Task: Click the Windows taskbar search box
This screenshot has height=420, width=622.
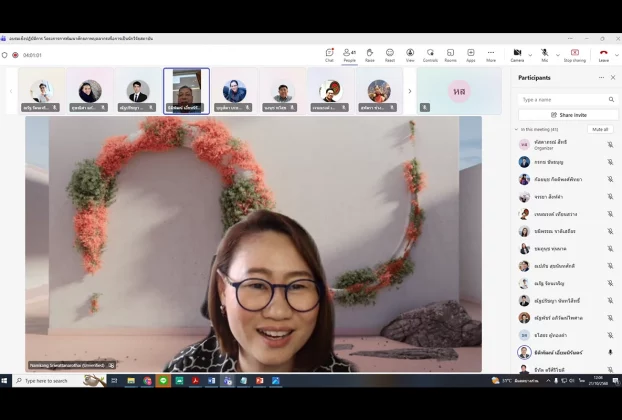Action: pyautogui.click(x=50, y=380)
